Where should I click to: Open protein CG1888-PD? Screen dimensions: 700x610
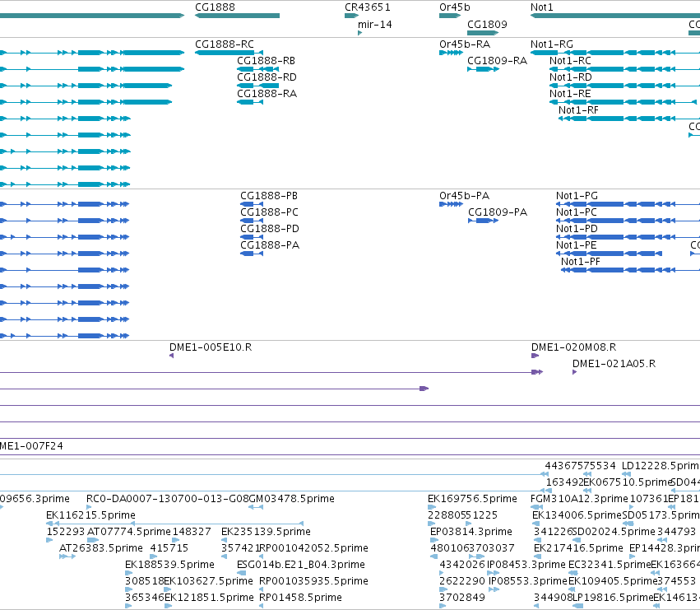270,229
